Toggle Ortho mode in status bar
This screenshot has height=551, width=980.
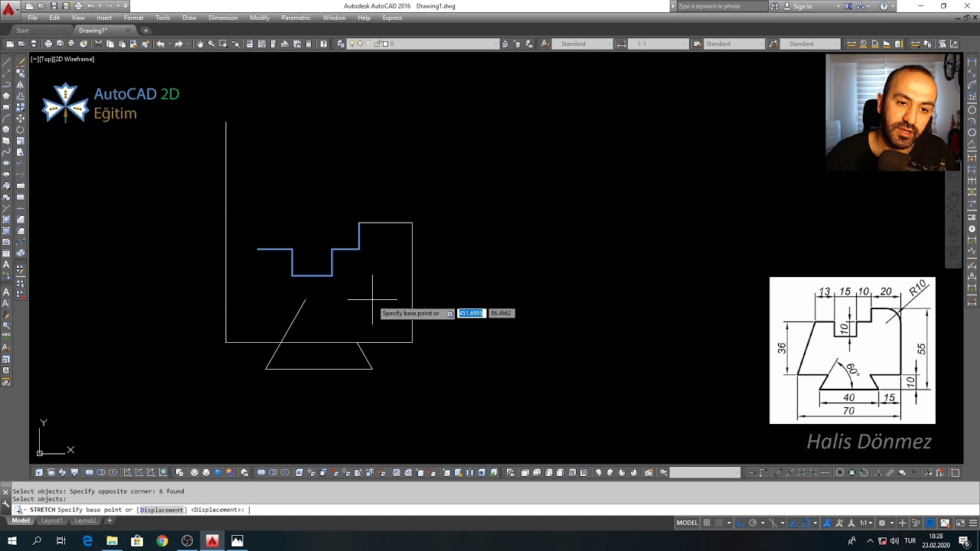pos(740,523)
